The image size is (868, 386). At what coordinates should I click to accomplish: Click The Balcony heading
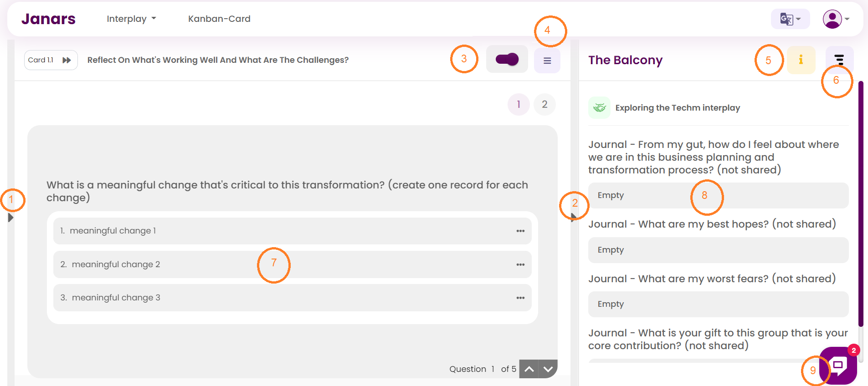tap(625, 60)
